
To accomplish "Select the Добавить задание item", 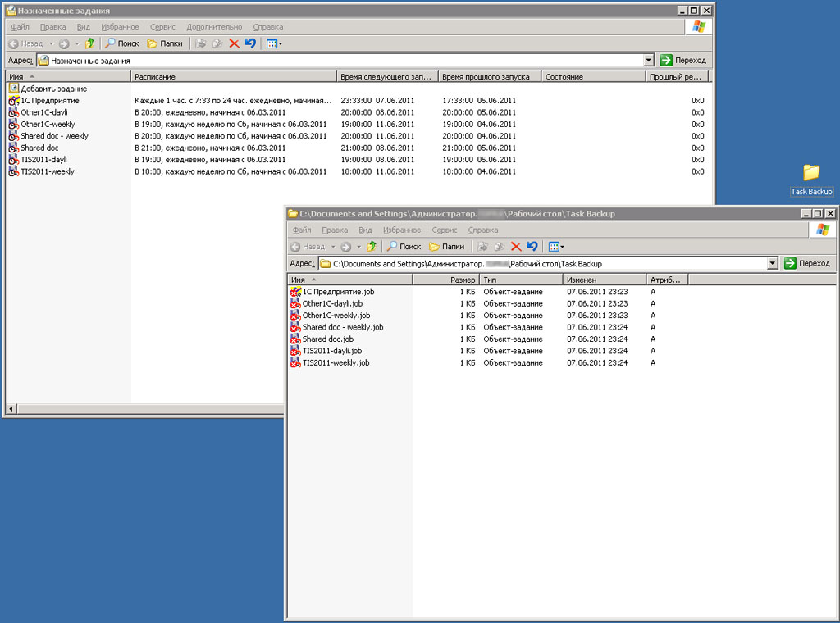I will coord(53,89).
